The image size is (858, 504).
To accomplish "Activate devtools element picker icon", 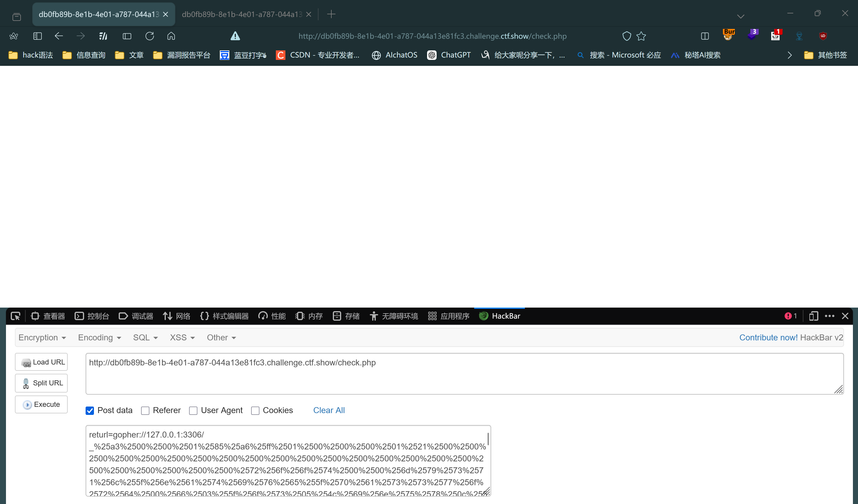I will pyautogui.click(x=15, y=316).
